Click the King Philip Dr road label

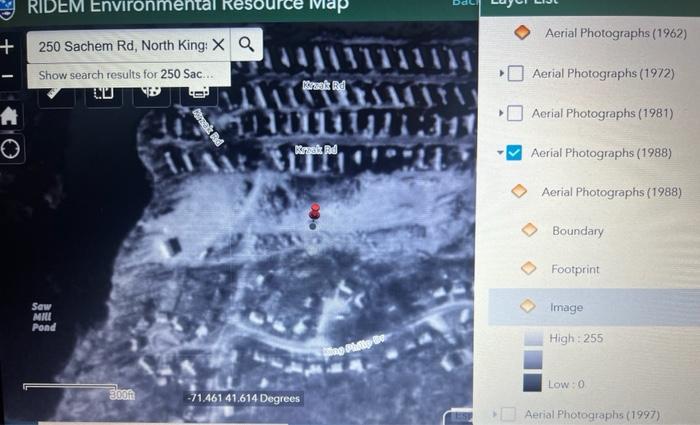click(354, 346)
